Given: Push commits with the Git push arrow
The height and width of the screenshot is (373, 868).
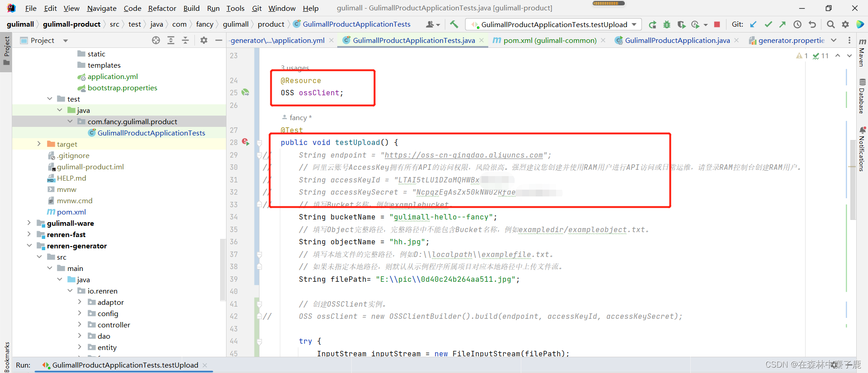Looking at the screenshot, I should (x=783, y=24).
